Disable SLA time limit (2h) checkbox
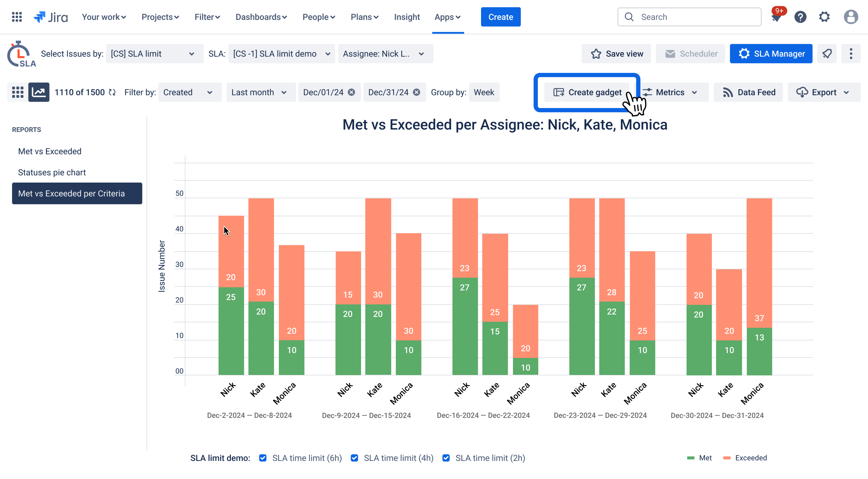 click(x=446, y=458)
